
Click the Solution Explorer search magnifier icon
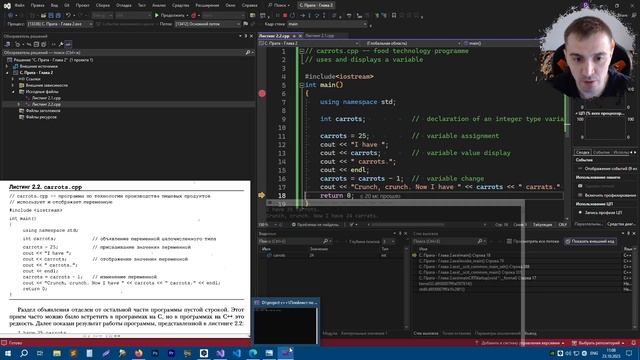[x=247, y=53]
